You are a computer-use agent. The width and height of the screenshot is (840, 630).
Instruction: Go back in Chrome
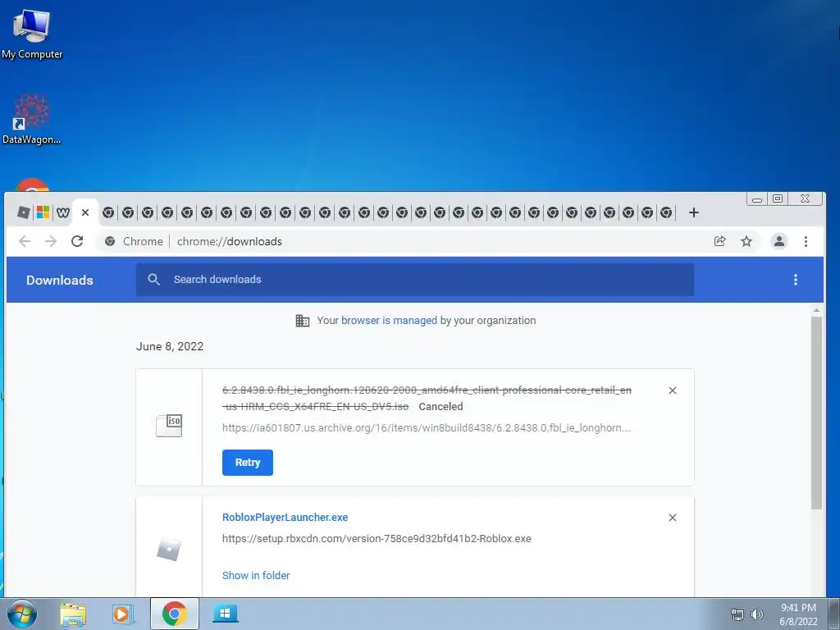(x=25, y=242)
